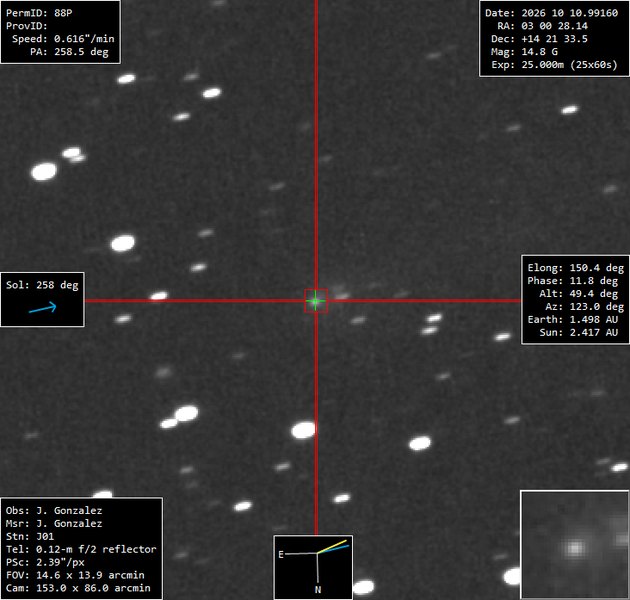The image size is (630, 600).
Task: Click the 'RA: 03 00 28.14' line
Action: click(x=542, y=26)
